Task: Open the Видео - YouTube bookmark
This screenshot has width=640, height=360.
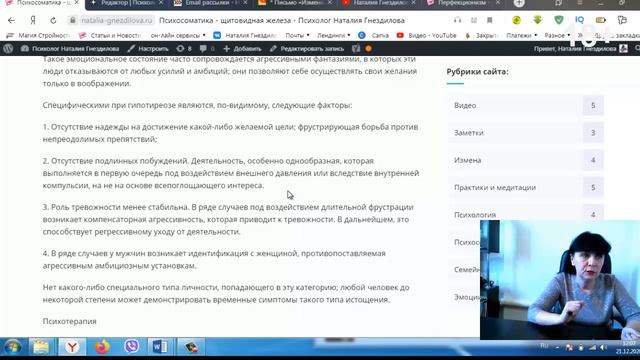Action: coord(427,36)
